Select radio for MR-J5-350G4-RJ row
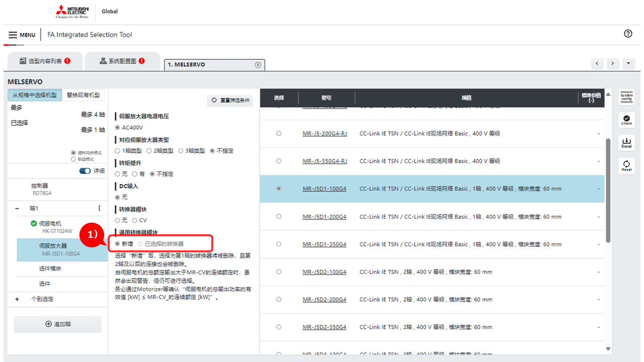This screenshot has height=362, width=644. coord(279,161)
